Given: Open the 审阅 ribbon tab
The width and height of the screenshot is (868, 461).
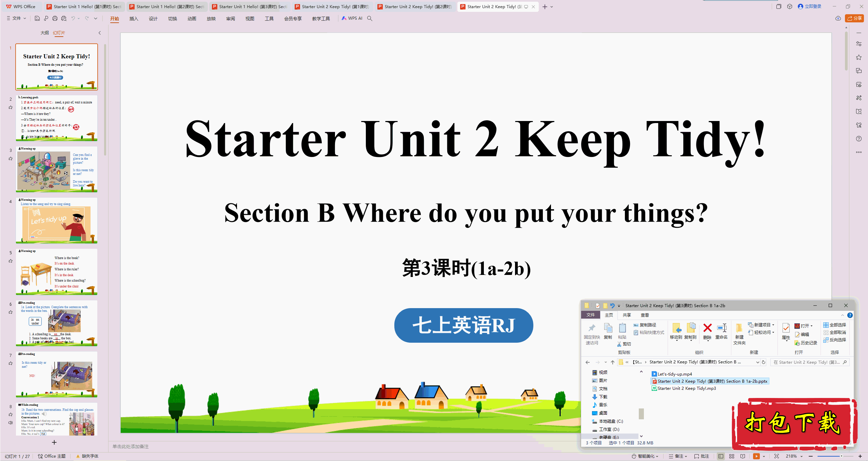Looking at the screenshot, I should coord(231,19).
